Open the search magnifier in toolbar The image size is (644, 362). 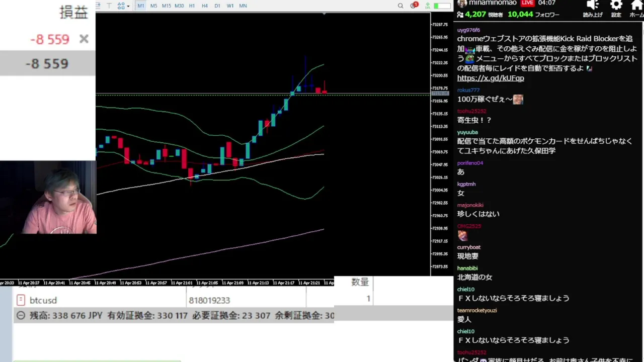tap(400, 6)
